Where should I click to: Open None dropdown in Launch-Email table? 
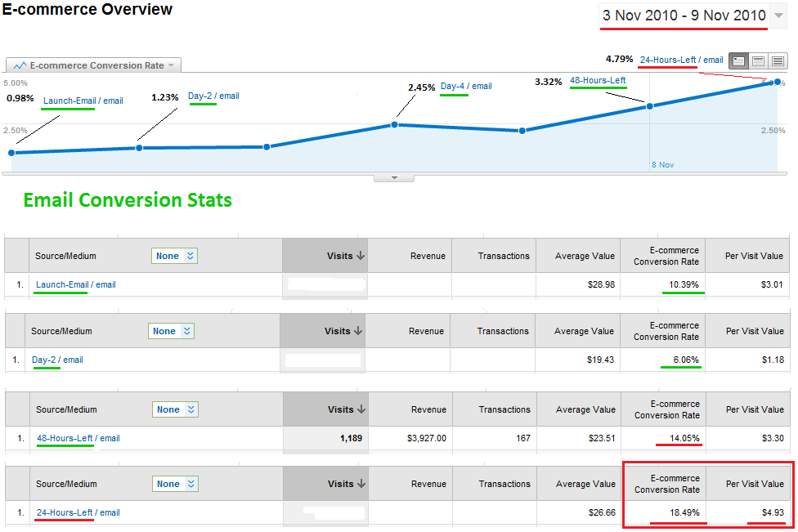(x=175, y=256)
